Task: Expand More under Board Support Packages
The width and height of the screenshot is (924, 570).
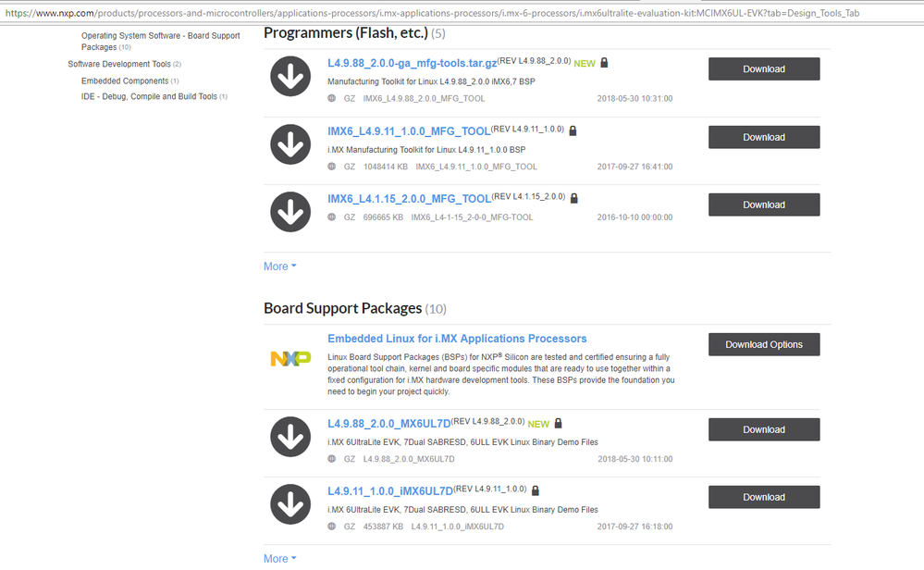Action: (280, 559)
